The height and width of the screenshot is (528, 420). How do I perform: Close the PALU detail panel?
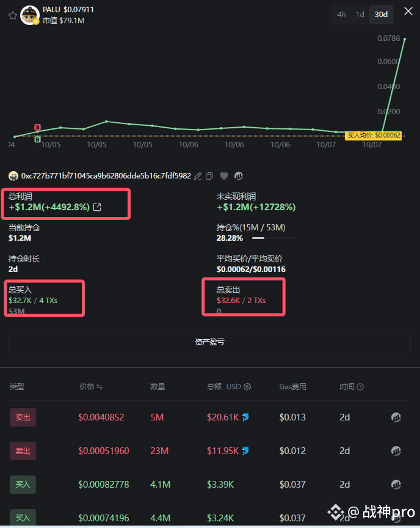coord(408,12)
